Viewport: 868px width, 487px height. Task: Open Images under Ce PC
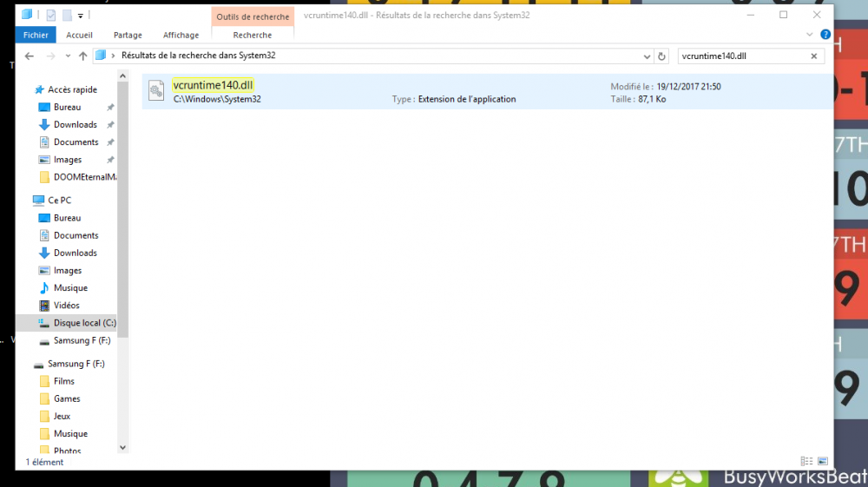(x=68, y=271)
